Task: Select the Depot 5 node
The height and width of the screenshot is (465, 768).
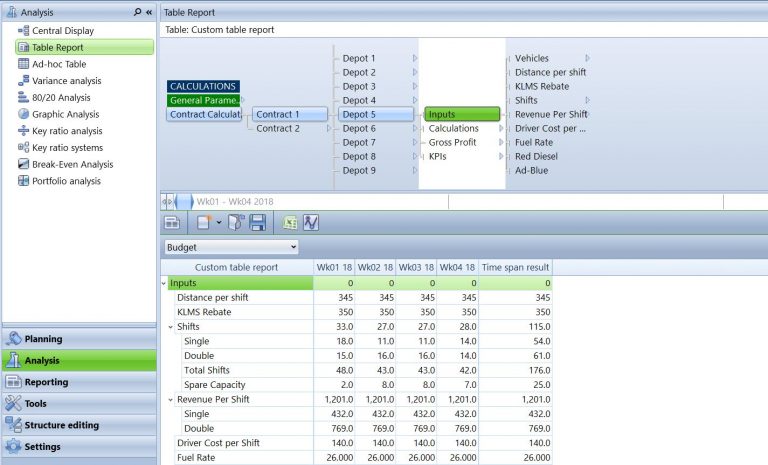Action: 376,114
